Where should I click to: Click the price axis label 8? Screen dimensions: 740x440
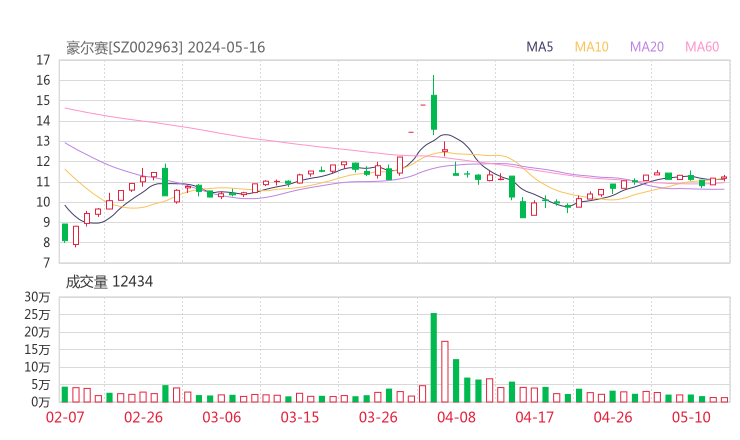46,243
